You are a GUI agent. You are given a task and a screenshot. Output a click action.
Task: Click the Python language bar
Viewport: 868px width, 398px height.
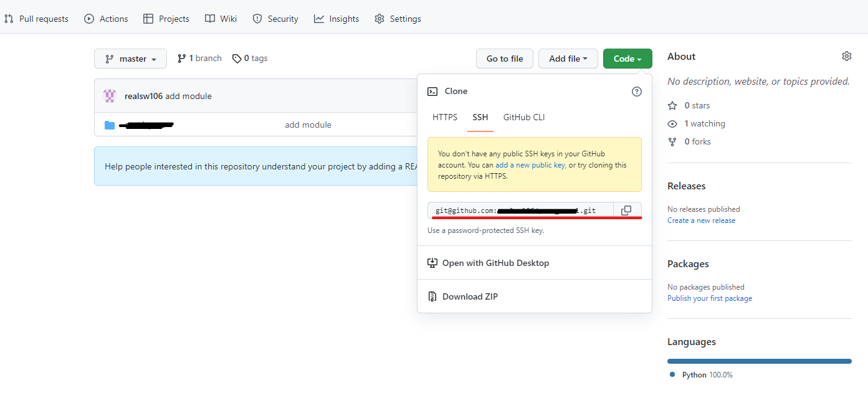pyautogui.click(x=760, y=361)
